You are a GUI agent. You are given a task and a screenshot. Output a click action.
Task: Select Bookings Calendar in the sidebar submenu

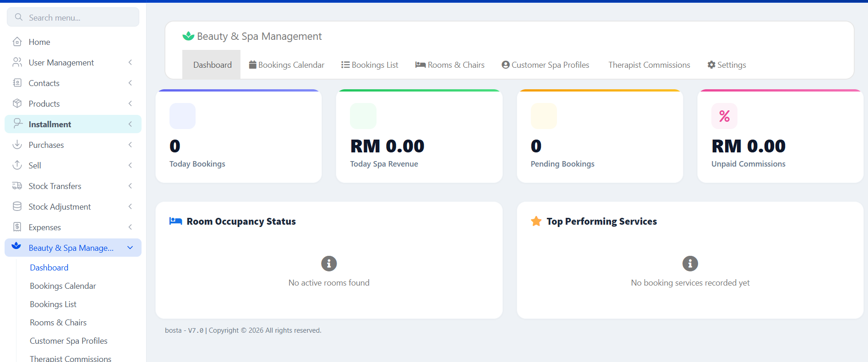(x=63, y=286)
